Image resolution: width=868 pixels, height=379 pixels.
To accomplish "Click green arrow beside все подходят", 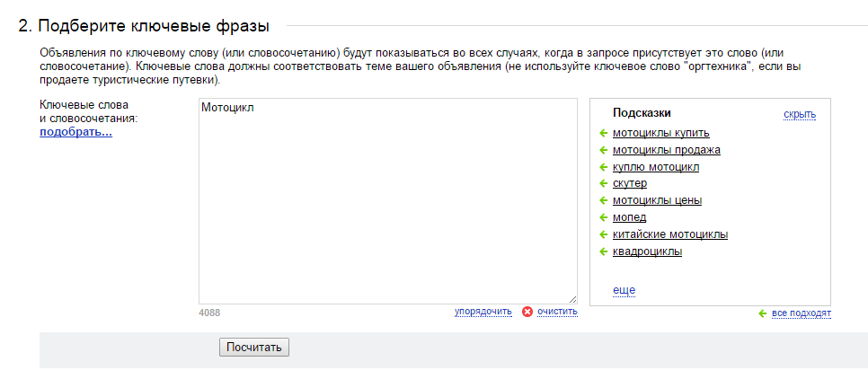I will [762, 313].
